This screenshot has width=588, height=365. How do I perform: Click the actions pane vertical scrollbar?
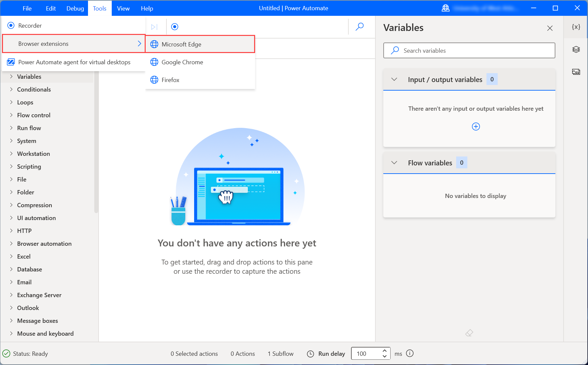coord(96,142)
